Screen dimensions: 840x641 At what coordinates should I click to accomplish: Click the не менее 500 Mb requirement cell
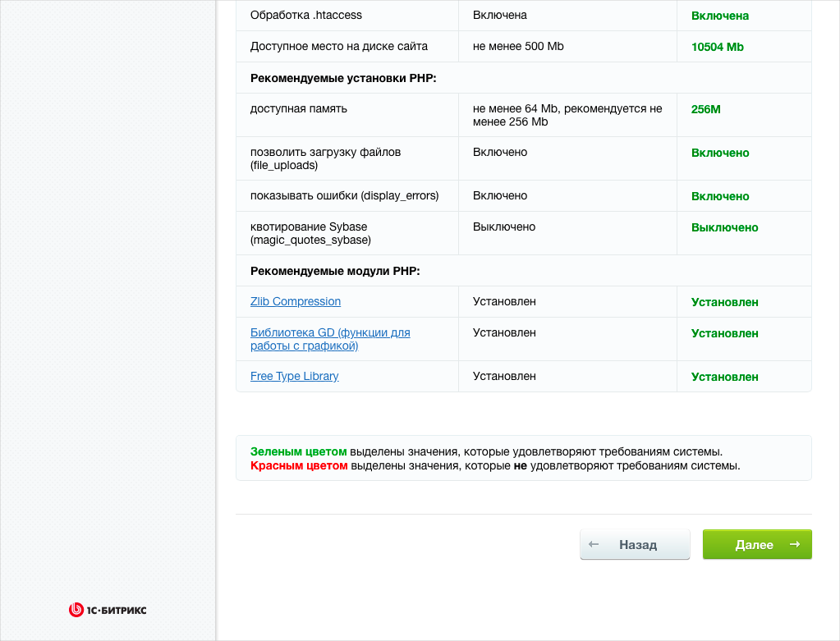point(518,47)
